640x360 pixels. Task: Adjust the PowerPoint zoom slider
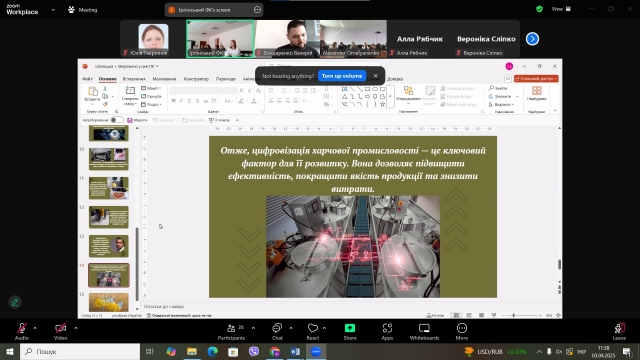pyautogui.click(x=522, y=315)
